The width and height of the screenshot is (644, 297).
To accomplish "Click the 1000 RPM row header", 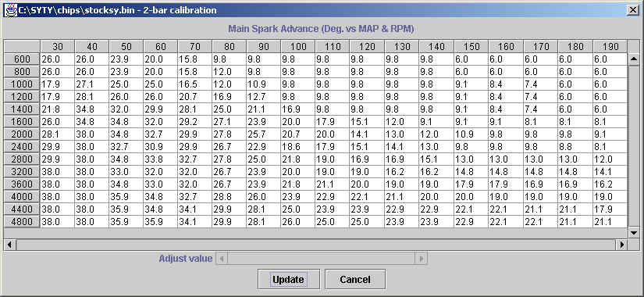I will coord(22,84).
